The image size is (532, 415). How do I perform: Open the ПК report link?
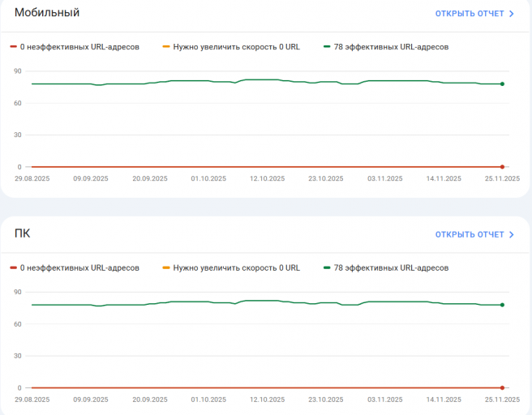469,235
